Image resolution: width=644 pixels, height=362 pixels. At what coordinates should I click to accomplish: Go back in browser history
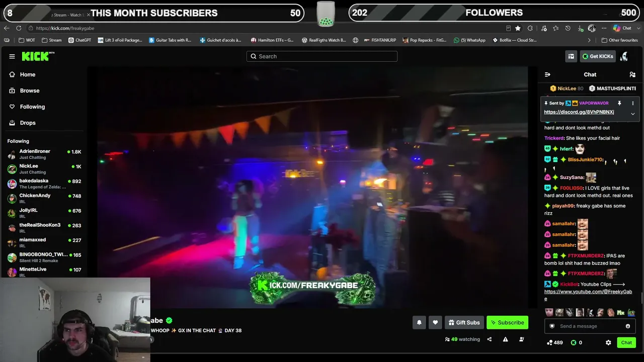(7, 28)
